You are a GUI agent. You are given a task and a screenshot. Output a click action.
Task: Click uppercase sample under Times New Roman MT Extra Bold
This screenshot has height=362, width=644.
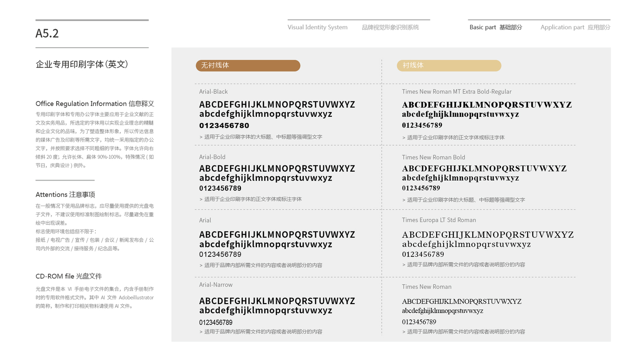(487, 105)
